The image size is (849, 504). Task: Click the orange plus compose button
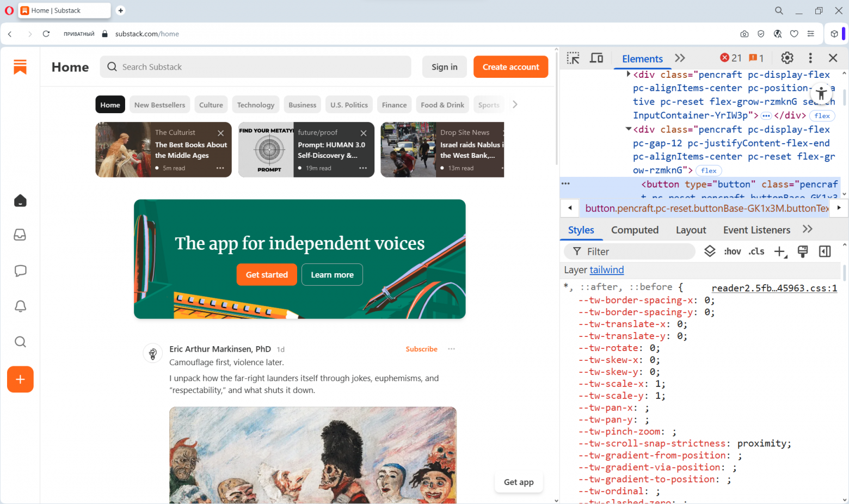click(20, 379)
